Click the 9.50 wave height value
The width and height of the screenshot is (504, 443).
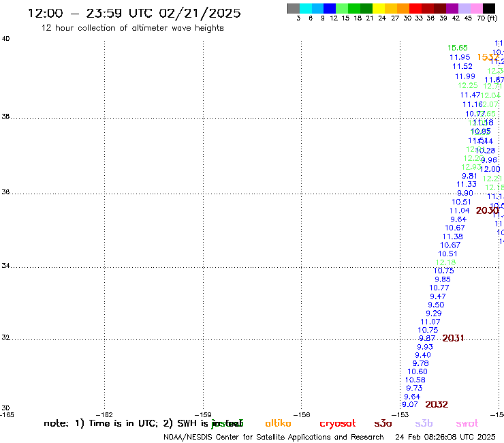click(436, 305)
